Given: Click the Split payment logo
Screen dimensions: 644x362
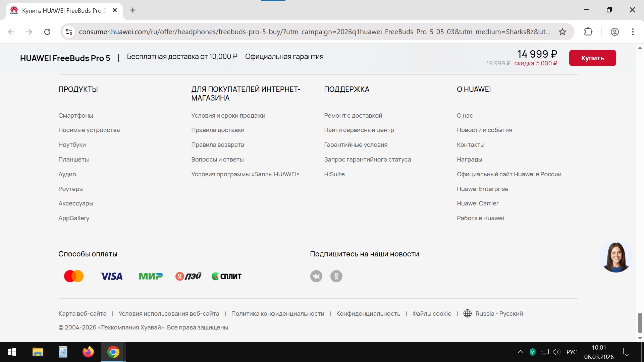Looking at the screenshot, I should 226,276.
